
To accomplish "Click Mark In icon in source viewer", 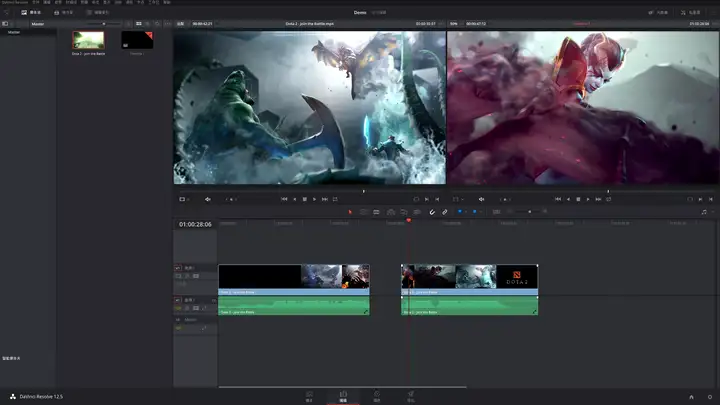I will click(x=427, y=199).
